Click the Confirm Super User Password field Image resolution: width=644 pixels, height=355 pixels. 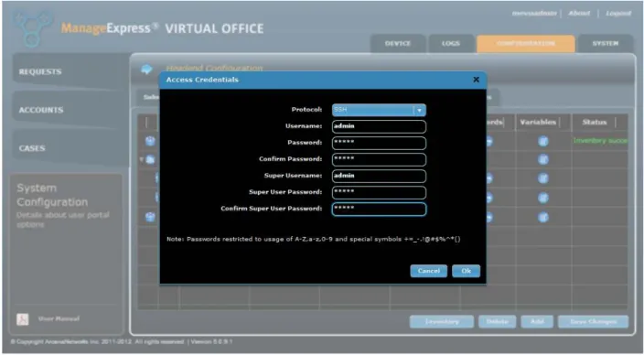[x=379, y=210]
